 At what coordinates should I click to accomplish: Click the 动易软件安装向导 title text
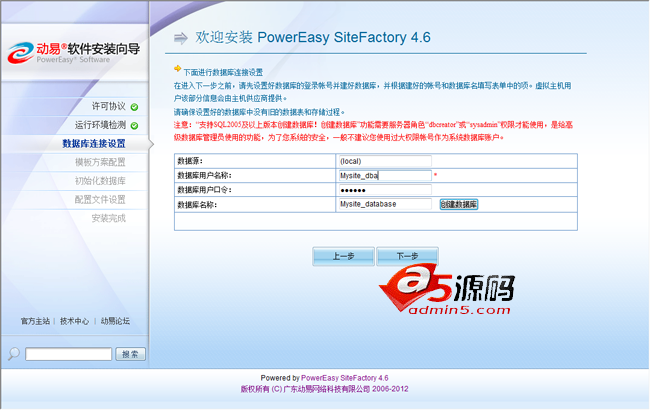pyautogui.click(x=88, y=49)
